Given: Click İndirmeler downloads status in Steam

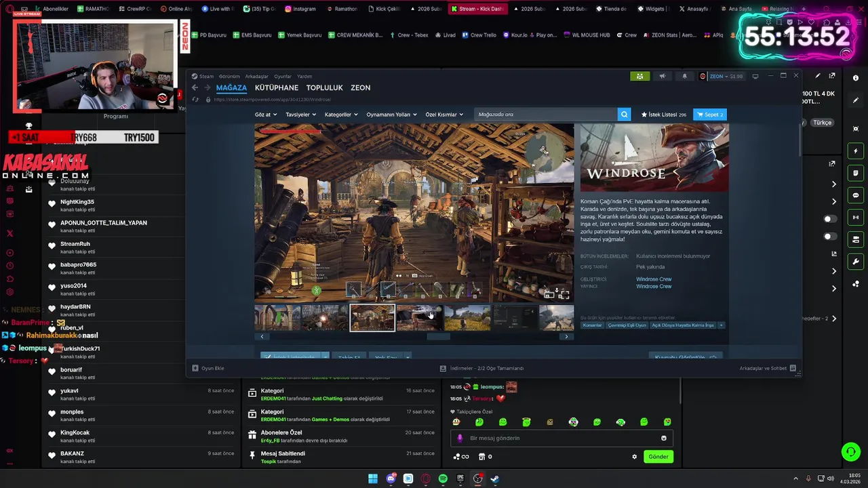Looking at the screenshot, I should [482, 368].
